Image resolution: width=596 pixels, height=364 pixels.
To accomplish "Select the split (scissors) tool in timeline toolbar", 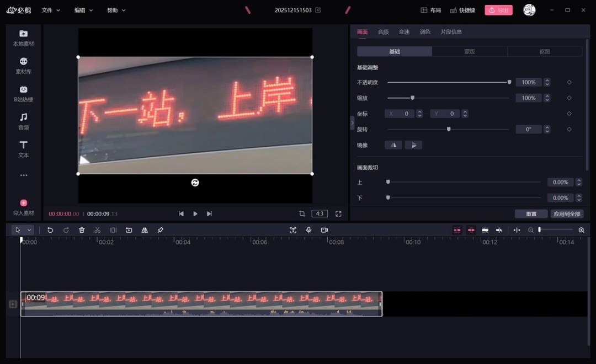I will click(97, 230).
